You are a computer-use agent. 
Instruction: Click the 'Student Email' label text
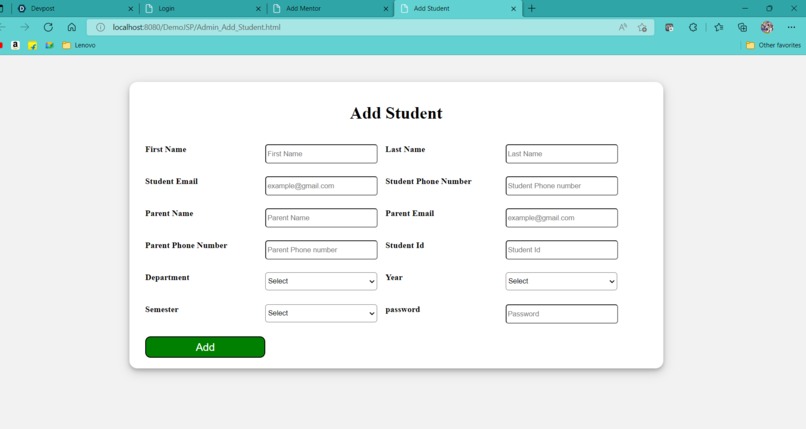coord(171,181)
